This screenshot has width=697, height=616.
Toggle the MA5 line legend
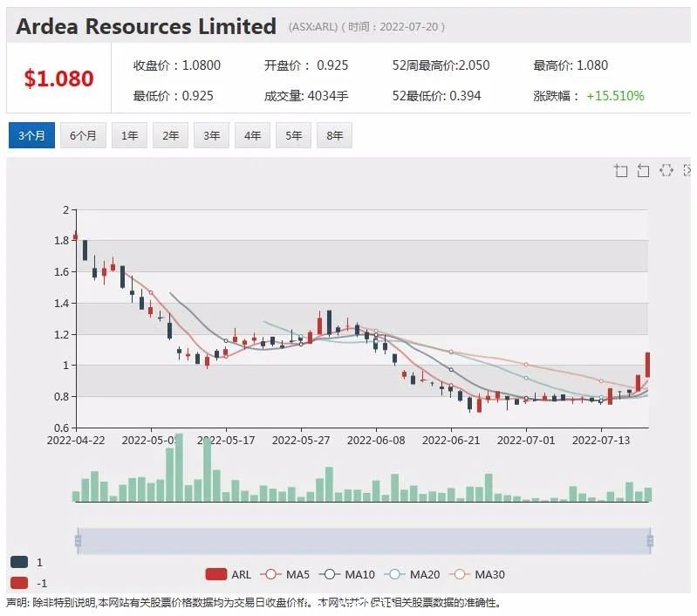[x=285, y=574]
